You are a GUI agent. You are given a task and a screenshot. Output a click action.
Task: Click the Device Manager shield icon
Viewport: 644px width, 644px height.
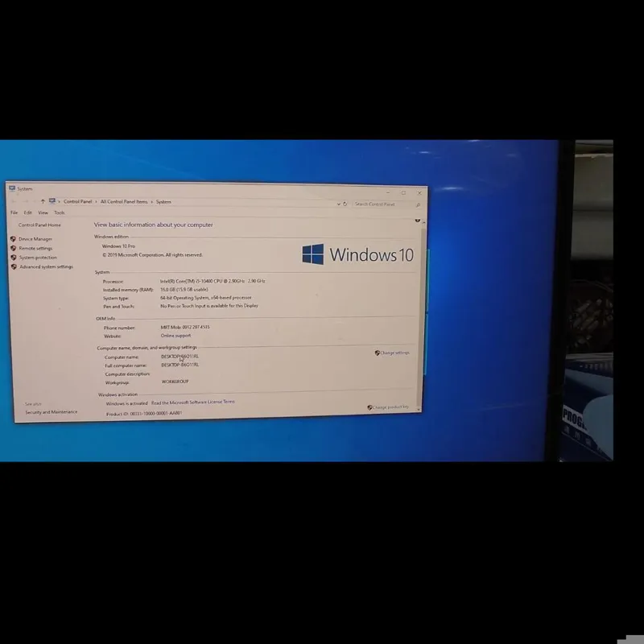[x=13, y=239]
